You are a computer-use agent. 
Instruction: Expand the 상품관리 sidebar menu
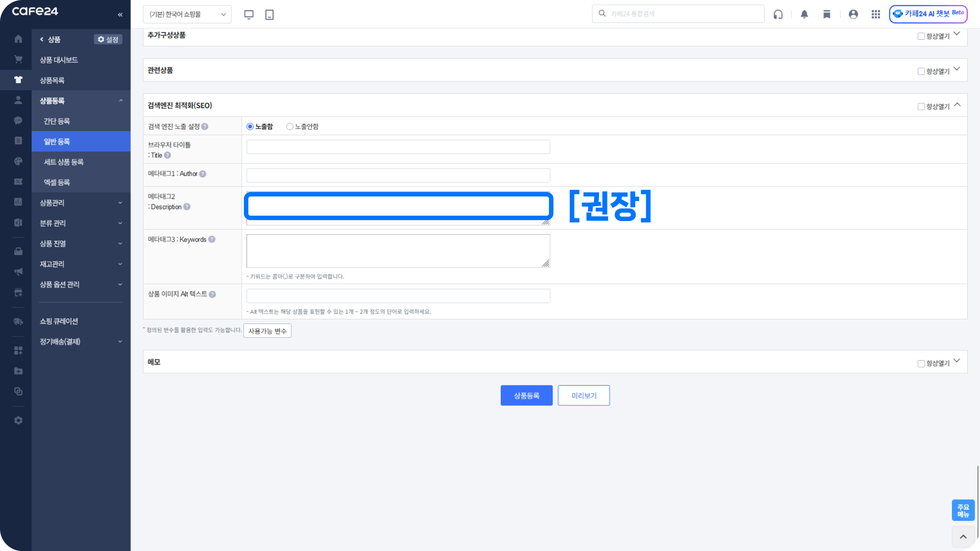80,203
